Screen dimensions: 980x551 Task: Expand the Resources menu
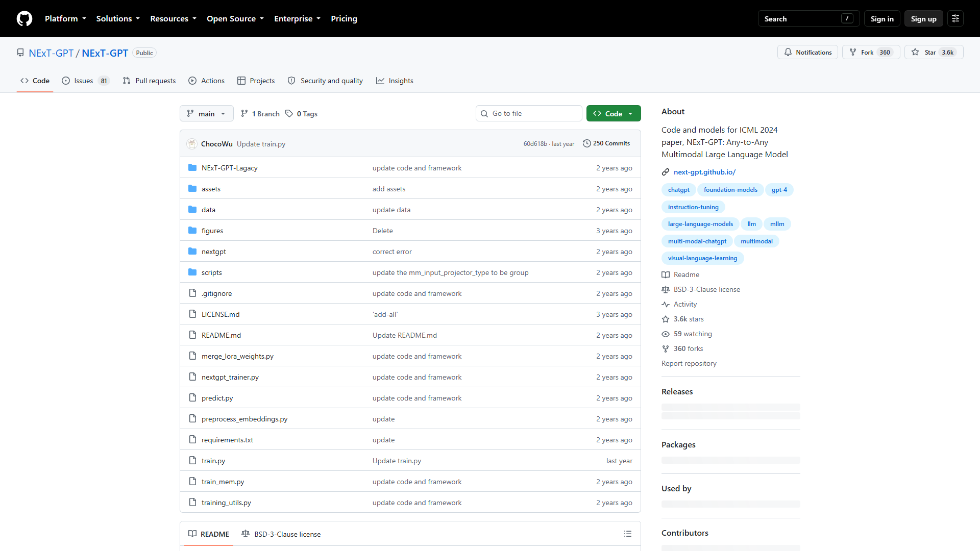(173, 19)
